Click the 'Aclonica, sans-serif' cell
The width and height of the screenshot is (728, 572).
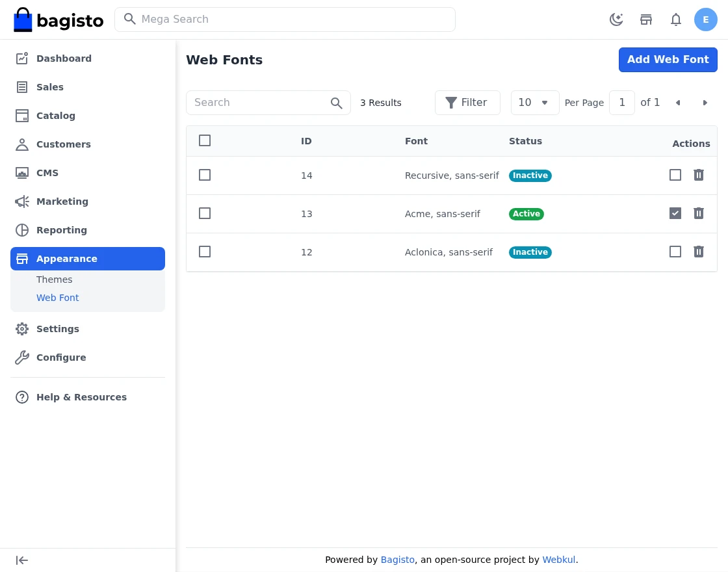448,252
